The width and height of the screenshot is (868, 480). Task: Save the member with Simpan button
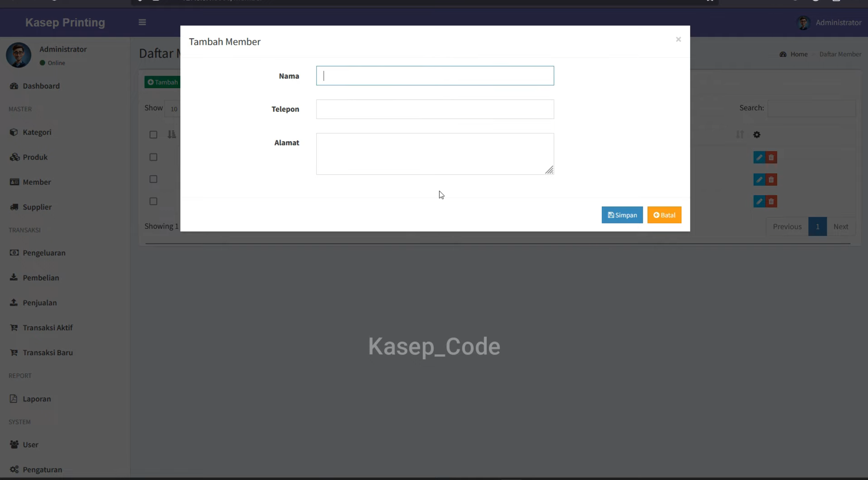tap(622, 215)
